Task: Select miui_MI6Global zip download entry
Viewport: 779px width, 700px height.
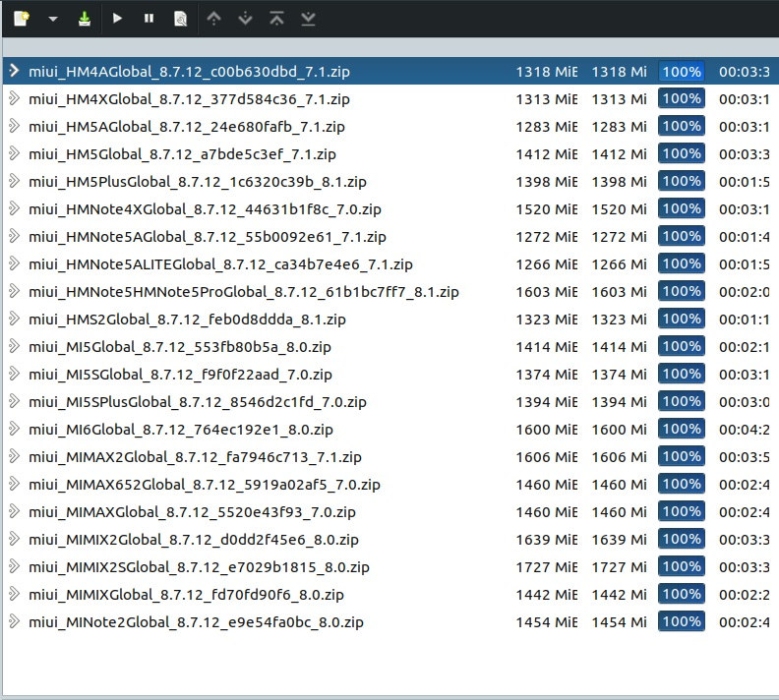Action: coord(181,430)
